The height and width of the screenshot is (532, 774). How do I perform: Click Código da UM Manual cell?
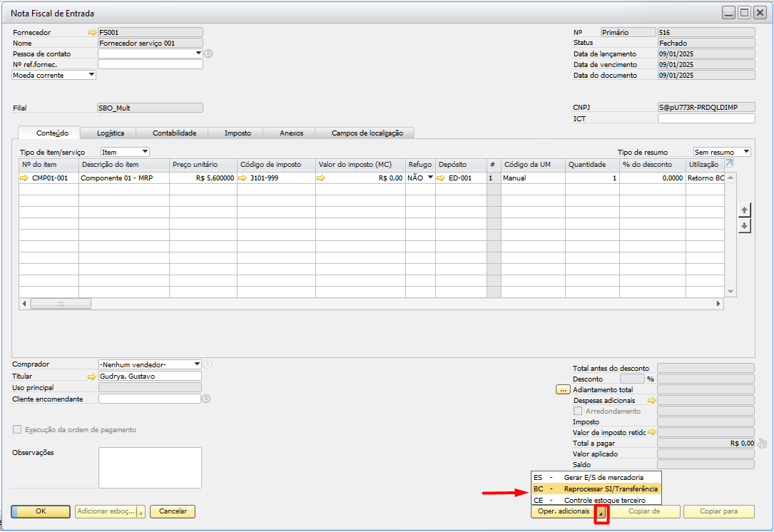(x=533, y=178)
